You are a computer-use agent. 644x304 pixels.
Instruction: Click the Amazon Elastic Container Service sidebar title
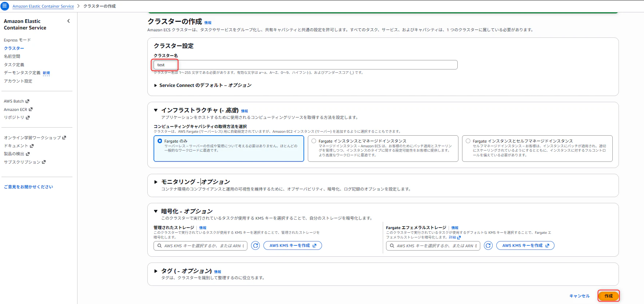25,24
